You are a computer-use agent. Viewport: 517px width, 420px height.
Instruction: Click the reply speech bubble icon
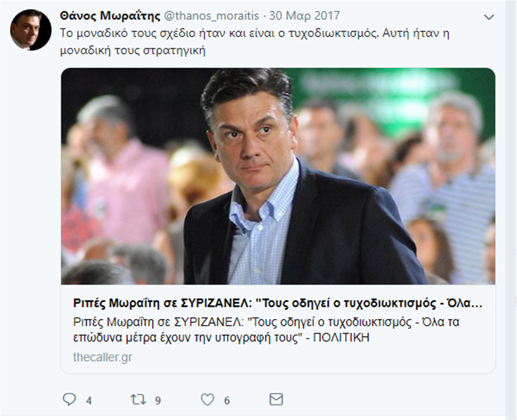coord(69,399)
